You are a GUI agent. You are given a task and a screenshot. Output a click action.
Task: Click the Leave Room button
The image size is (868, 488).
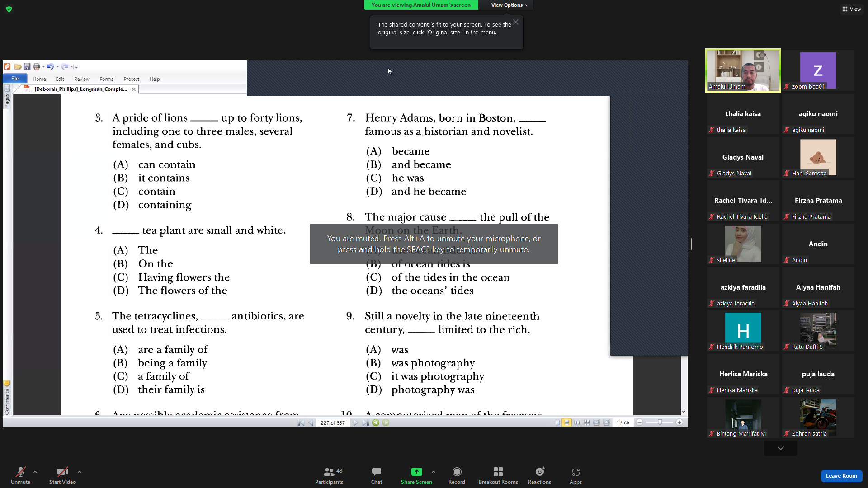tap(841, 476)
